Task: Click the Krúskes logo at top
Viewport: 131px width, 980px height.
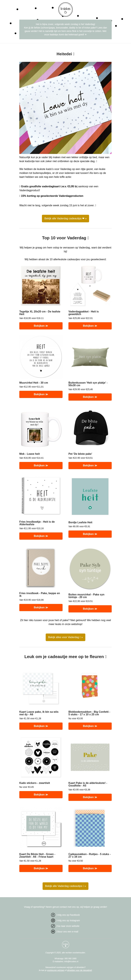Action: pos(65,9)
